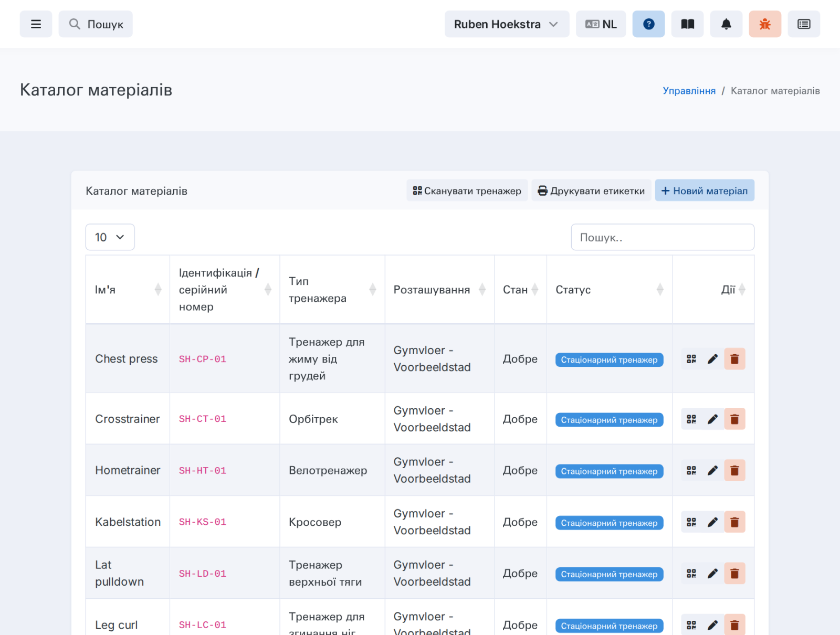This screenshot has width=840, height=635.
Task: Click Стаціонарний тренажер badge for Crosstrainer
Action: (609, 420)
